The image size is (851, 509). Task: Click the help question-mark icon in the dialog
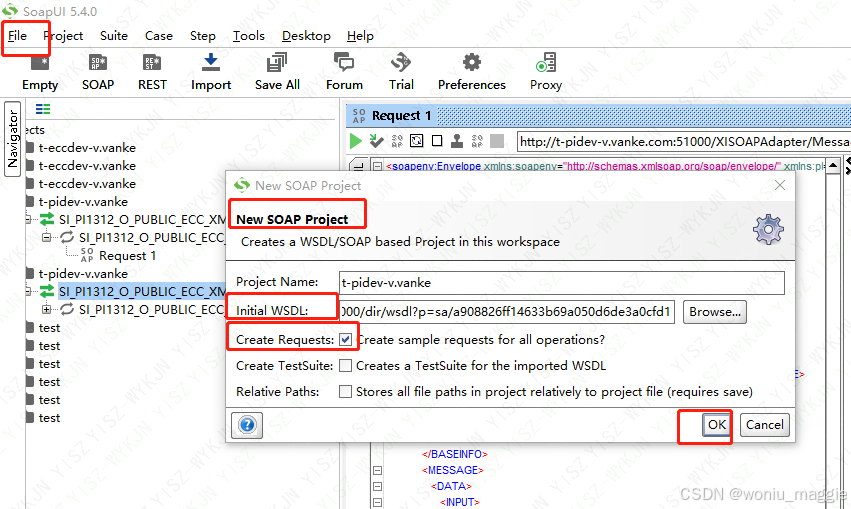[247, 425]
